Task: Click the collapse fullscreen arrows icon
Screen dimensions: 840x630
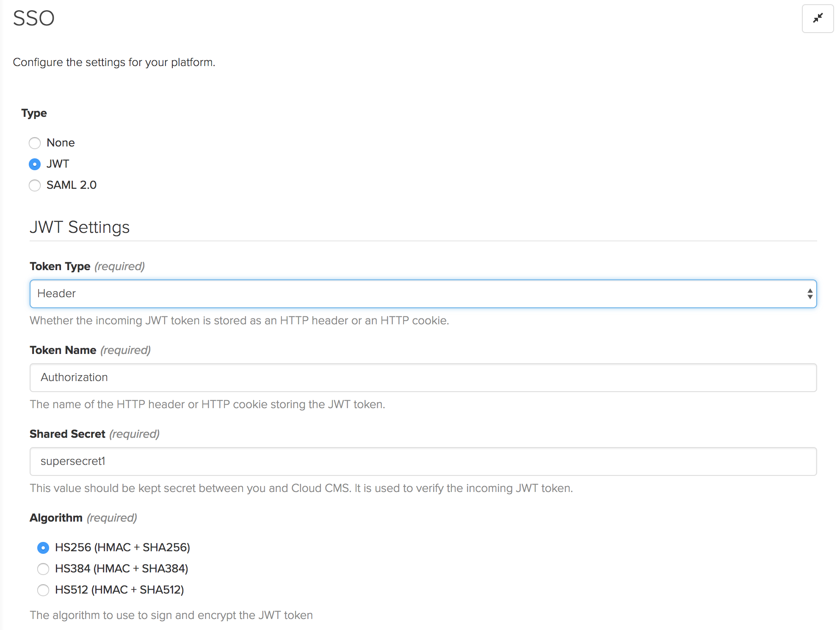Action: (818, 18)
